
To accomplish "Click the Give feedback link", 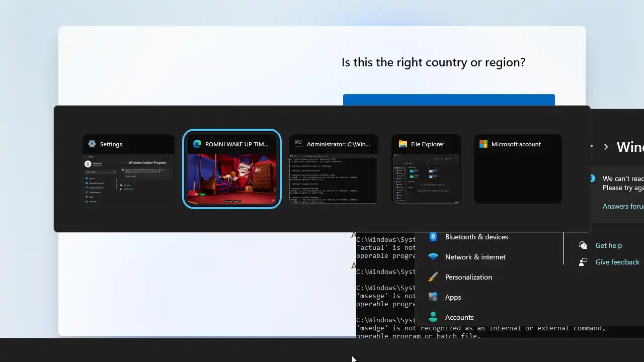I will point(617,262).
